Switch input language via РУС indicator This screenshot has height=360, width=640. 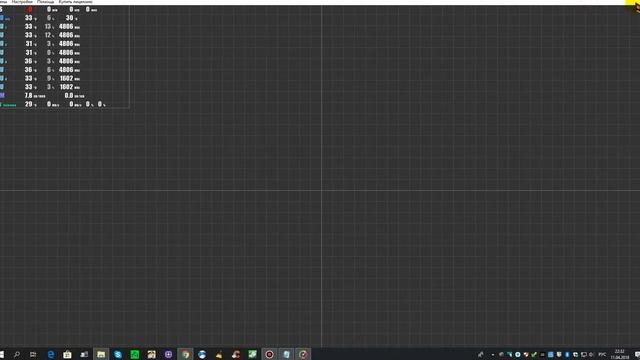tap(602, 354)
